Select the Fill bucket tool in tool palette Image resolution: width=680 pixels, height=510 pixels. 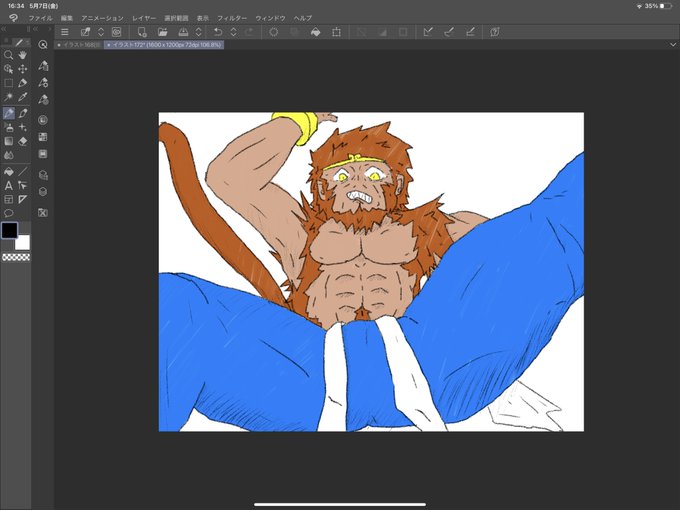8,172
